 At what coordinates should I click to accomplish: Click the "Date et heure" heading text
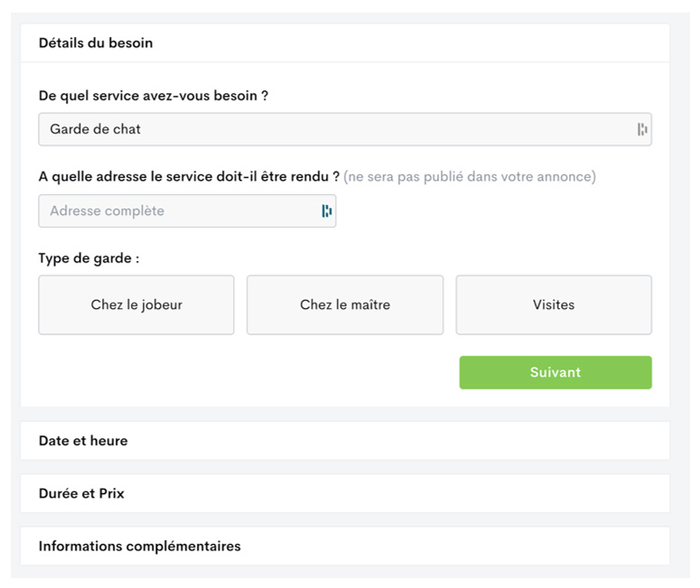pyautogui.click(x=83, y=441)
